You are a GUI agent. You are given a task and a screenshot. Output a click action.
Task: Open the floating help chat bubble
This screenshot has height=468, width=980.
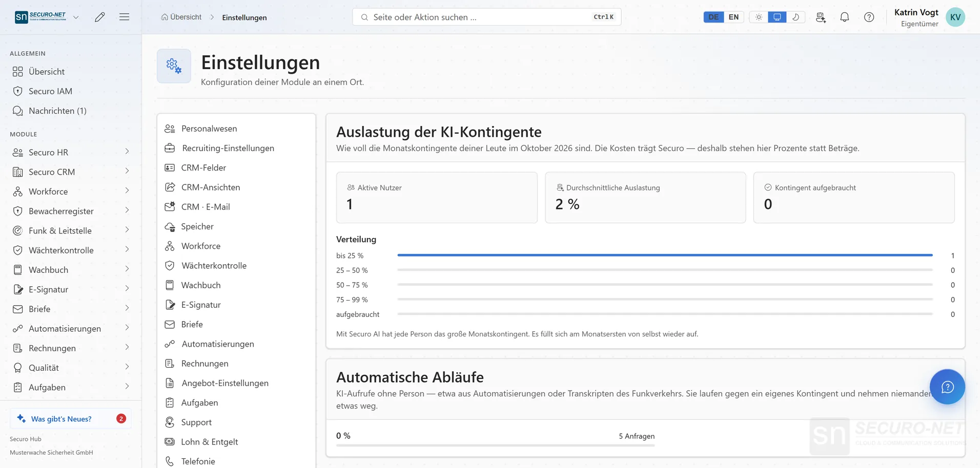pos(948,387)
